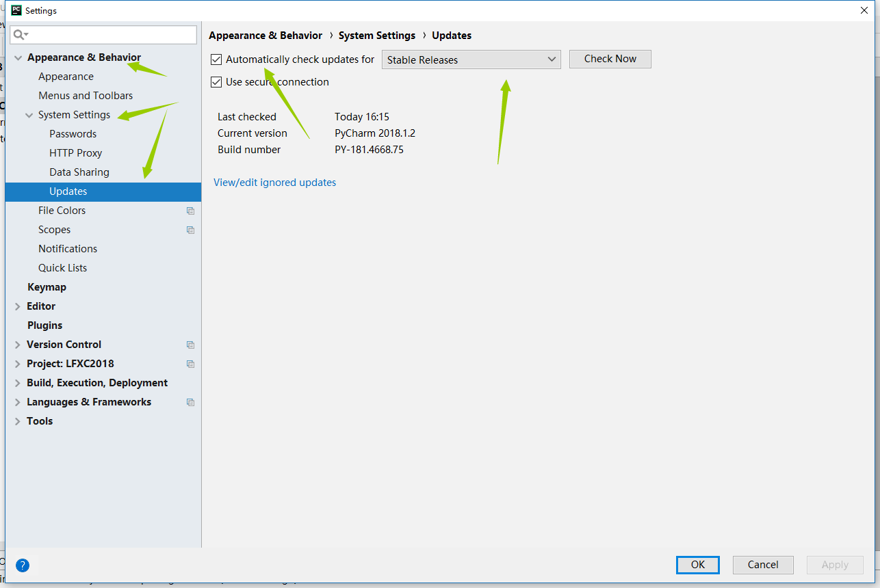Expand the Languages & Frameworks section
This screenshot has height=588, width=880.
[x=18, y=402]
